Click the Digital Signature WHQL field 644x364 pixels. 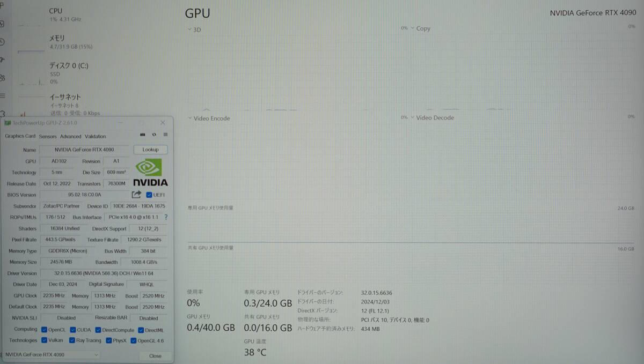tap(147, 285)
